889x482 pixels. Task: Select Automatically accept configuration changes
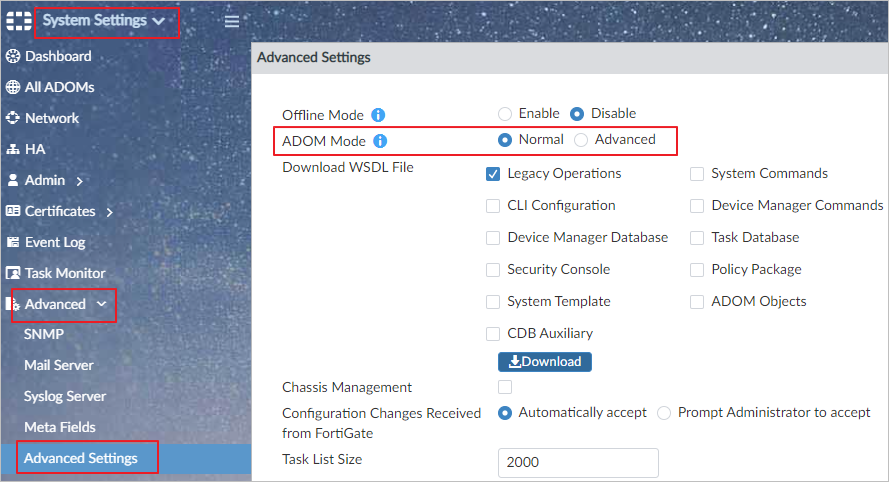tap(505, 413)
